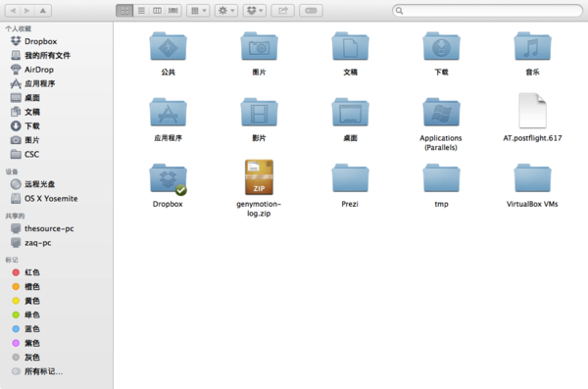Viewport: 588px width, 389px height.
Task: Open the 图片 Pictures folder in main pane
Action: point(259,46)
